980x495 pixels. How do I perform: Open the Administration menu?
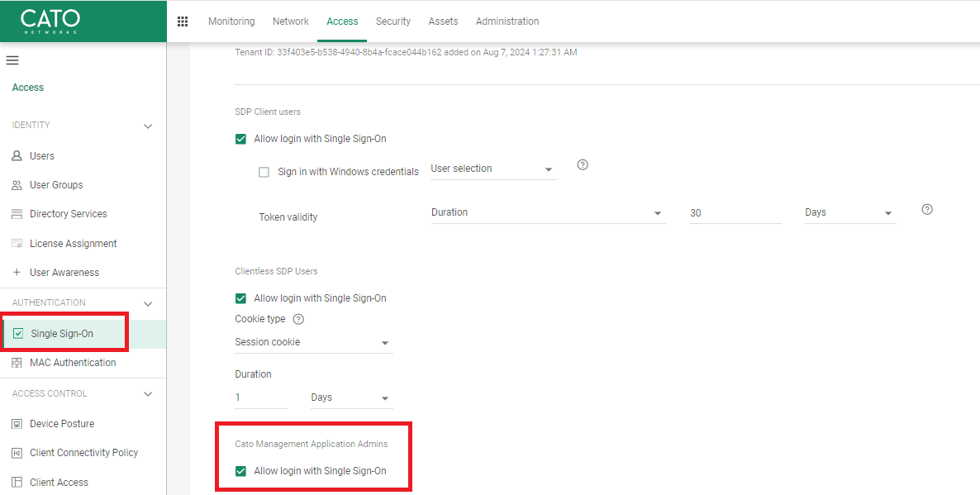[x=507, y=21]
